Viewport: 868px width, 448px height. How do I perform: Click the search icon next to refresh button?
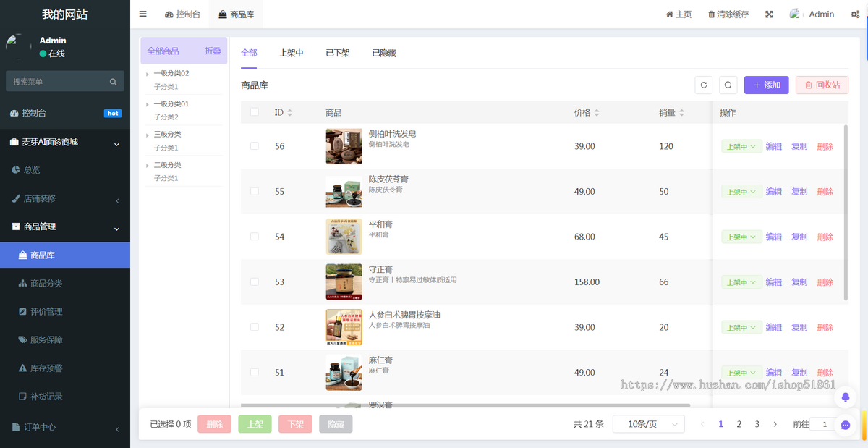(x=728, y=85)
